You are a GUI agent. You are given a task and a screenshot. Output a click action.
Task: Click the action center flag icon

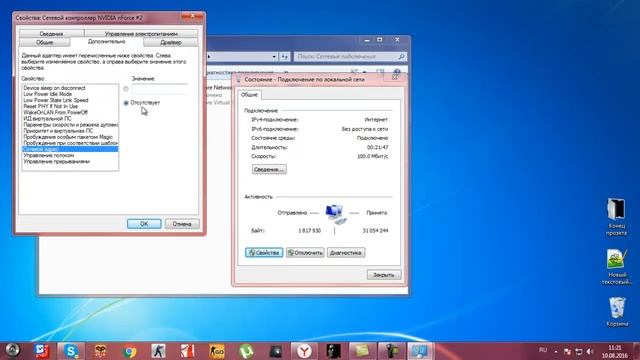567,351
